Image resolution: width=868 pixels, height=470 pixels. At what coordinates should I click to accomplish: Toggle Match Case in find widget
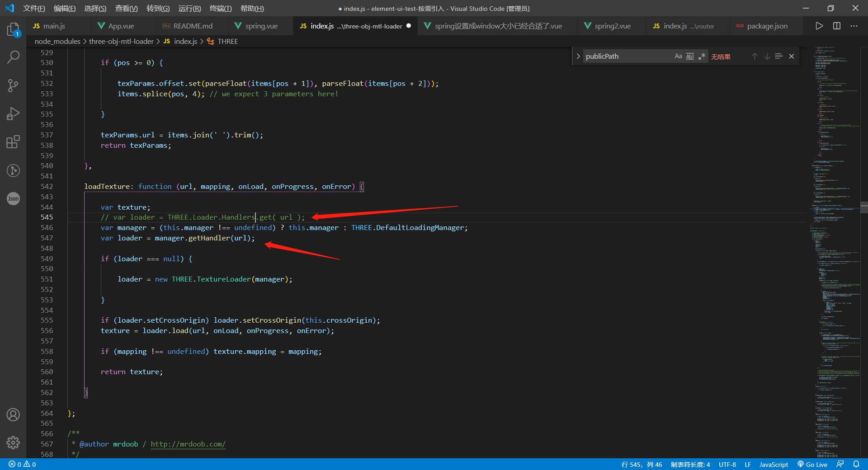coord(678,56)
